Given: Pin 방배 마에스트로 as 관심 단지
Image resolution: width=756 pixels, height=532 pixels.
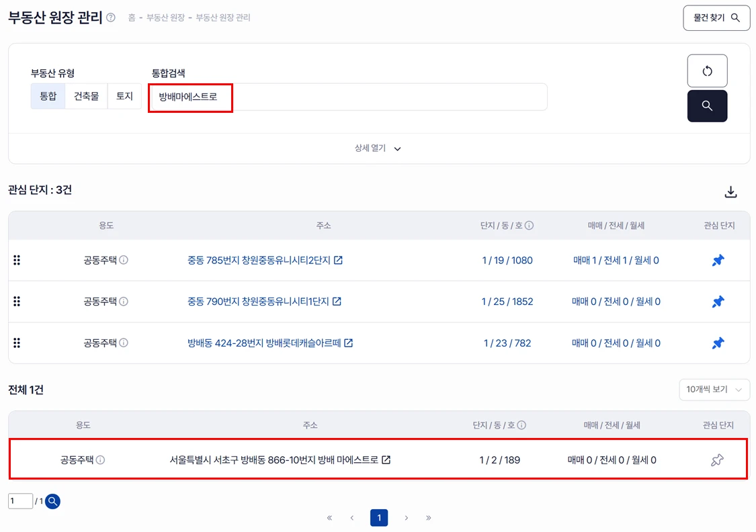Looking at the screenshot, I should pos(717,460).
